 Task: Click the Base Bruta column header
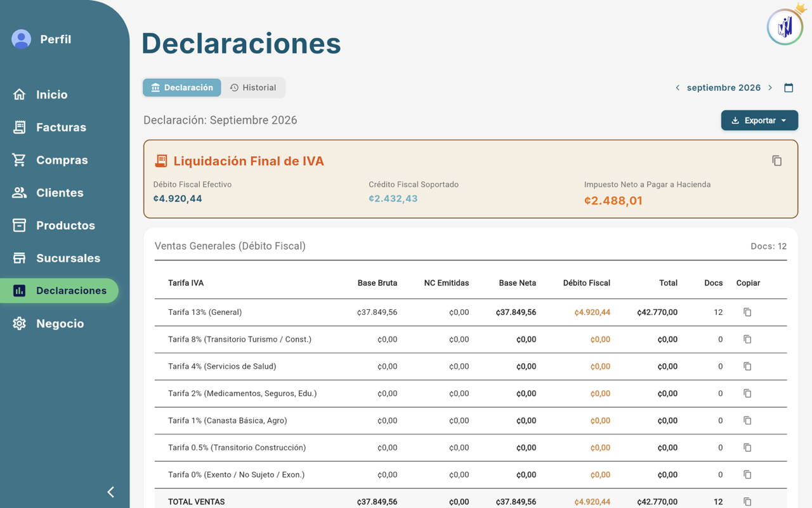click(x=377, y=283)
